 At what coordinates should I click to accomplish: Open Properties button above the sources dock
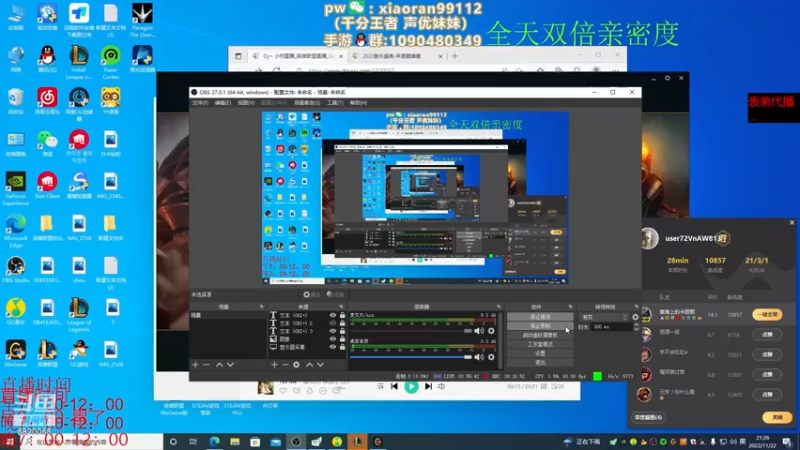311,294
